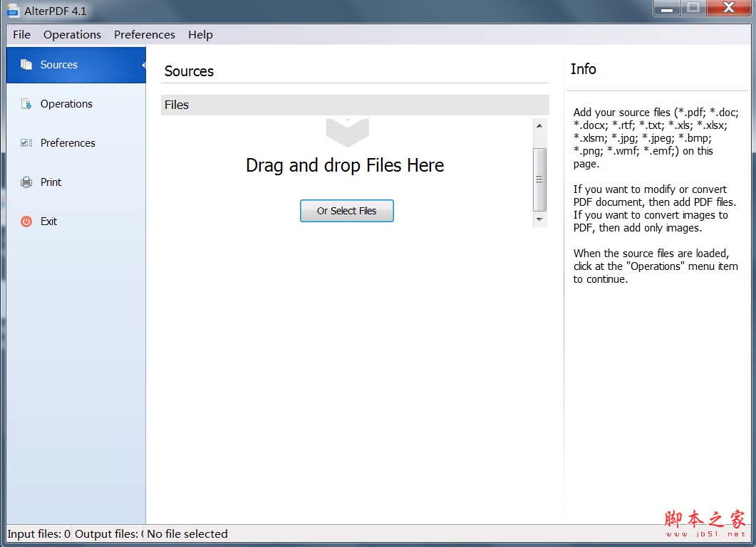Click the Files list scrollbar thumb

[539, 179]
